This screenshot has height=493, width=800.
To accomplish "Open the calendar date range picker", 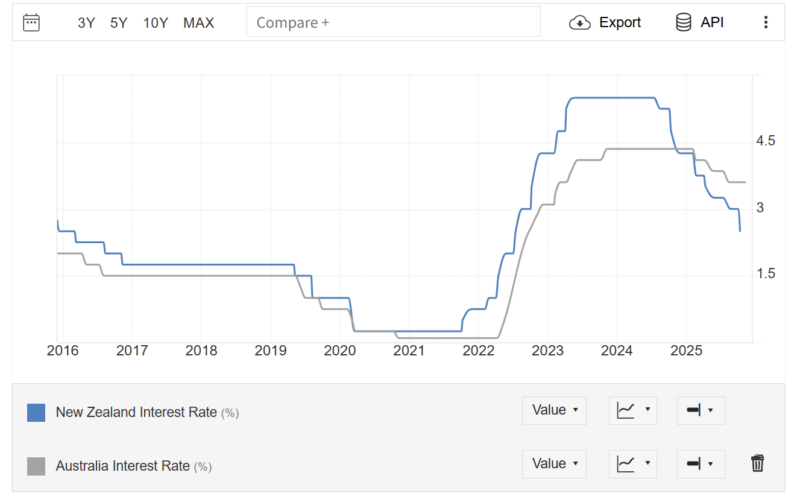I will point(31,22).
